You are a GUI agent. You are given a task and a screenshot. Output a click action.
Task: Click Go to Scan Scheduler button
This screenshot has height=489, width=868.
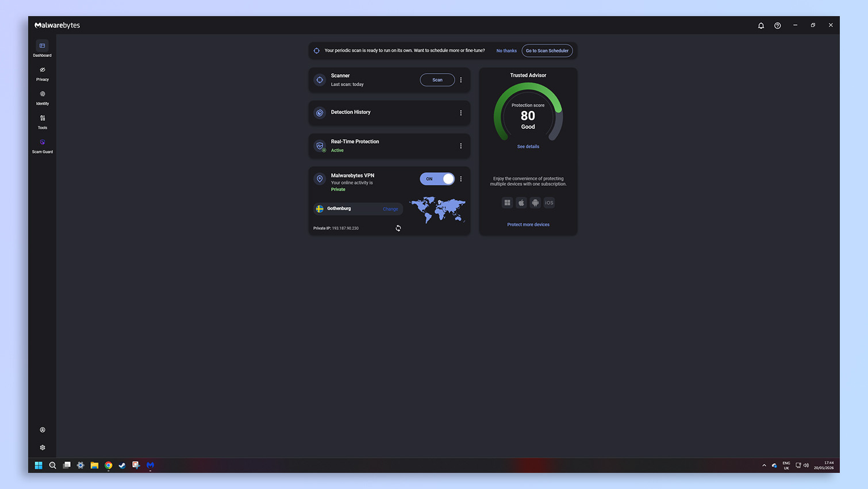coord(547,51)
